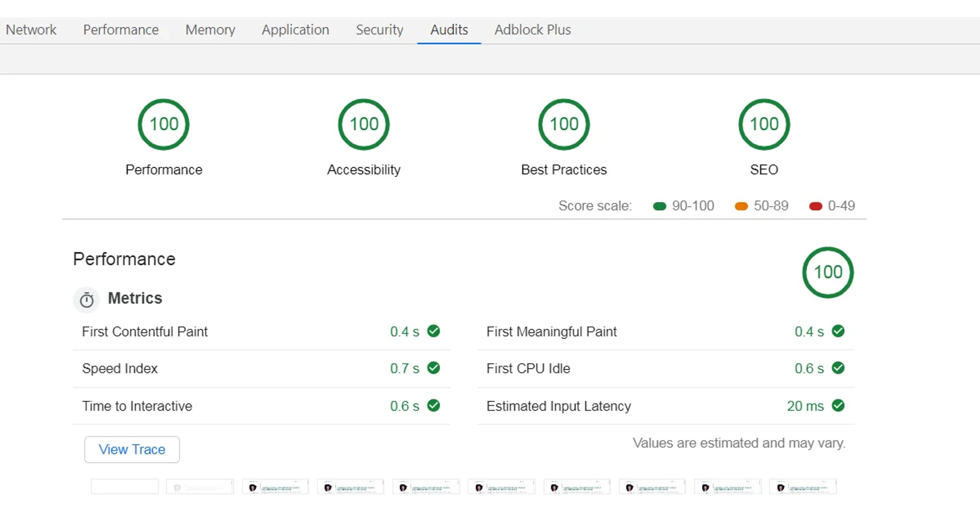Click the first blank filmstrip thumbnail
This screenshot has width=980, height=530.
(124, 487)
